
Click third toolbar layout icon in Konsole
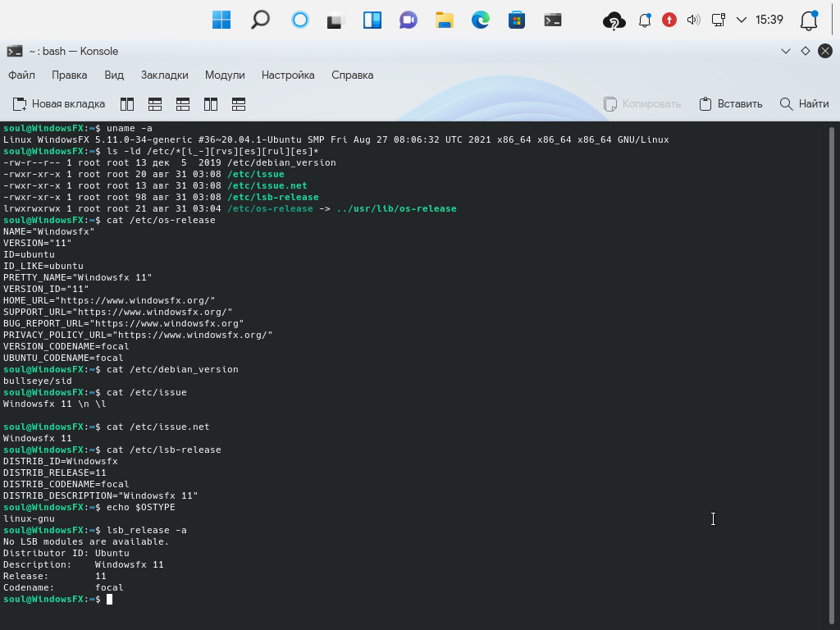183,104
